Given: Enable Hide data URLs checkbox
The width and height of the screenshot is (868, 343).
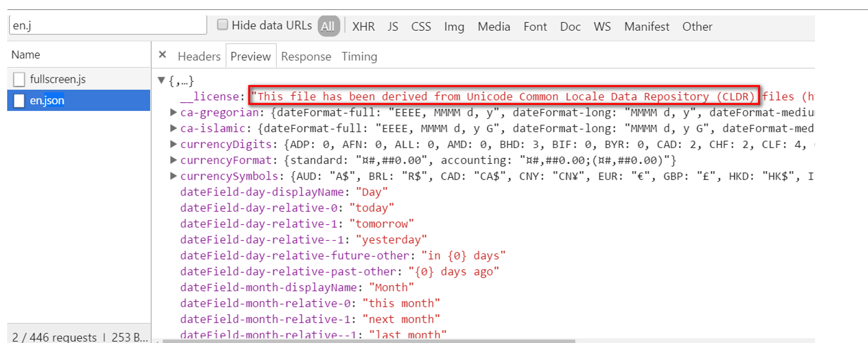Looking at the screenshot, I should coord(222,25).
